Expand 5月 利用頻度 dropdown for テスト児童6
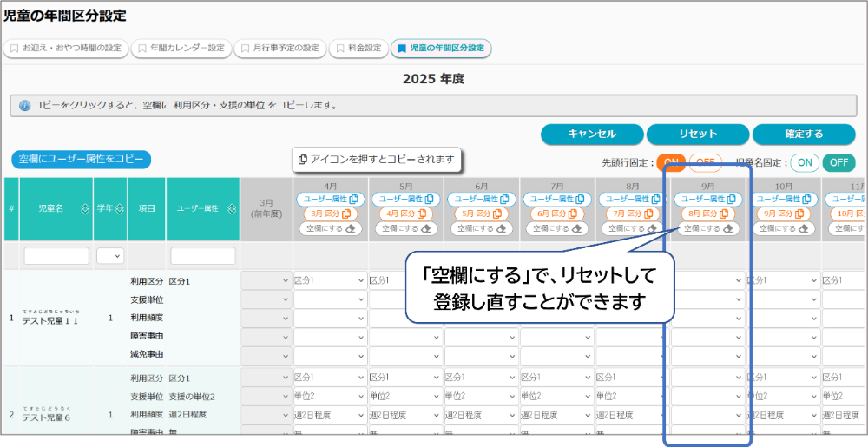 406,415
